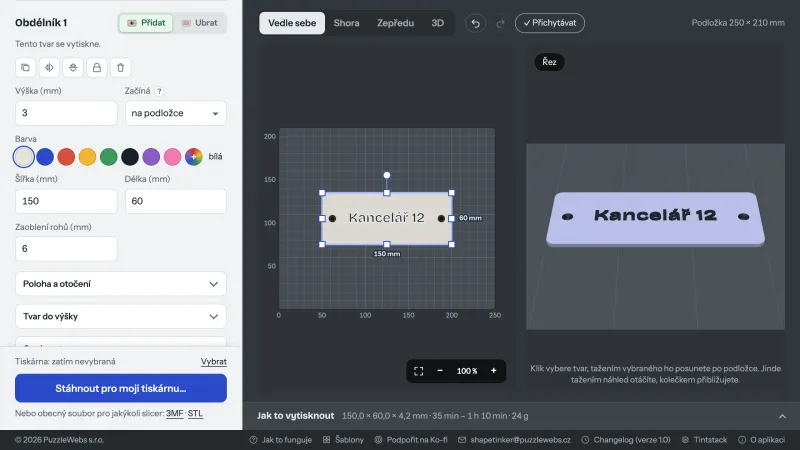This screenshot has height=450, width=800.
Task: Expand the Tvar do výšky section
Action: pos(121,316)
